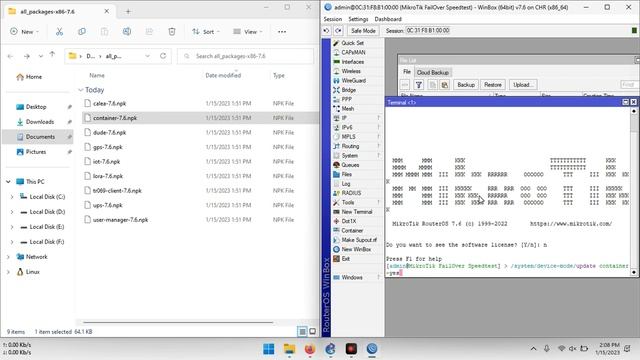
Task: Open WireGuard in WinBox sidebar
Action: point(353,80)
